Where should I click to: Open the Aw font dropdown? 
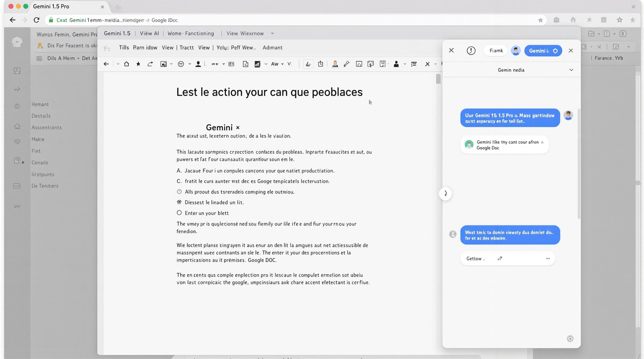pyautogui.click(x=277, y=64)
